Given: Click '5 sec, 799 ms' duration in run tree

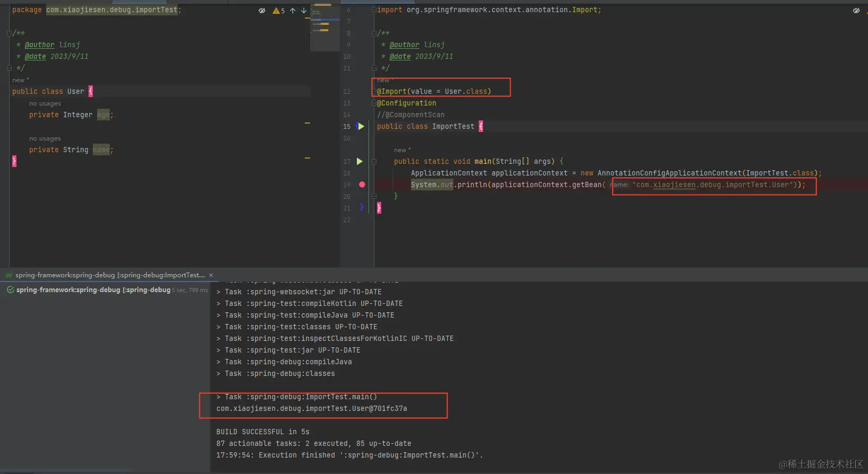Looking at the screenshot, I should [x=190, y=290].
